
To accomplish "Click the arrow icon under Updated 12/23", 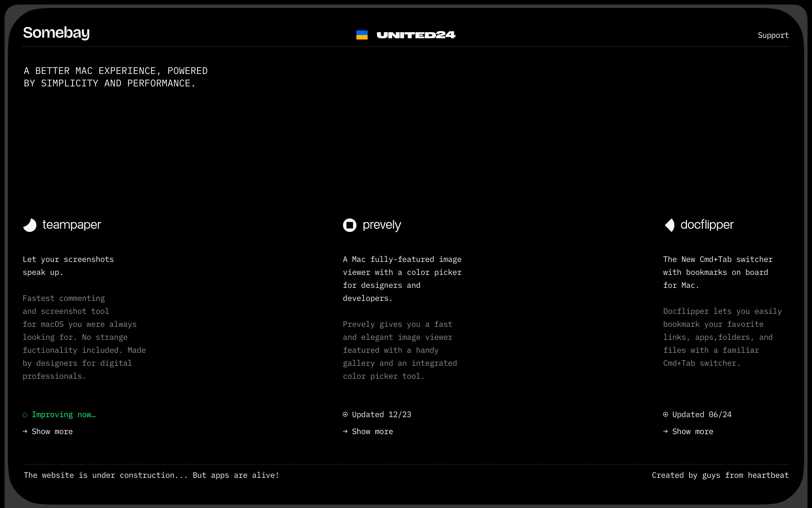I will [x=345, y=432].
